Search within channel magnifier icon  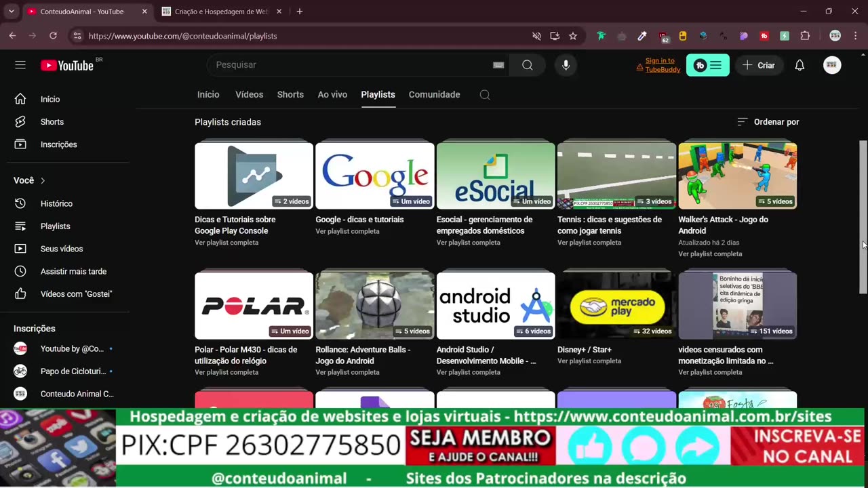click(x=485, y=95)
